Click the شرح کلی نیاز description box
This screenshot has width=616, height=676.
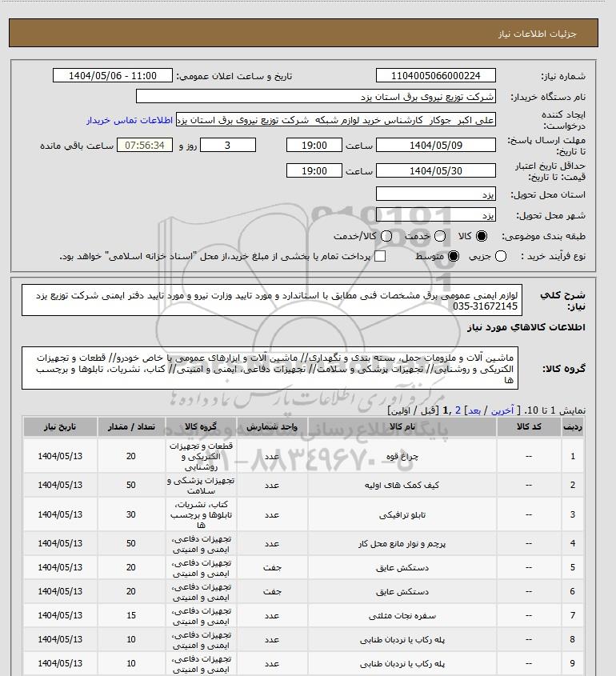(x=271, y=300)
